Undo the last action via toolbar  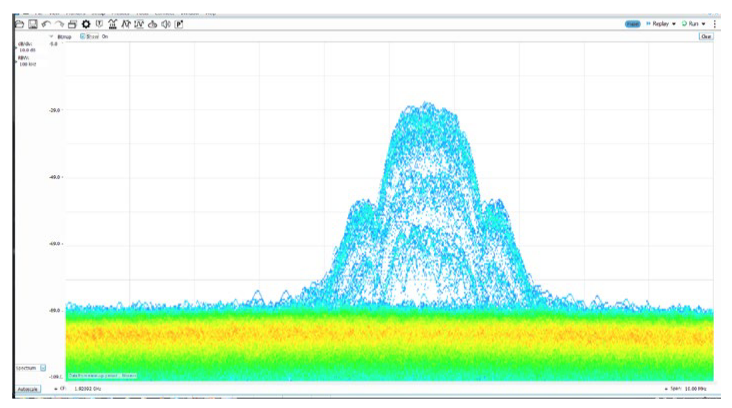tap(47, 23)
